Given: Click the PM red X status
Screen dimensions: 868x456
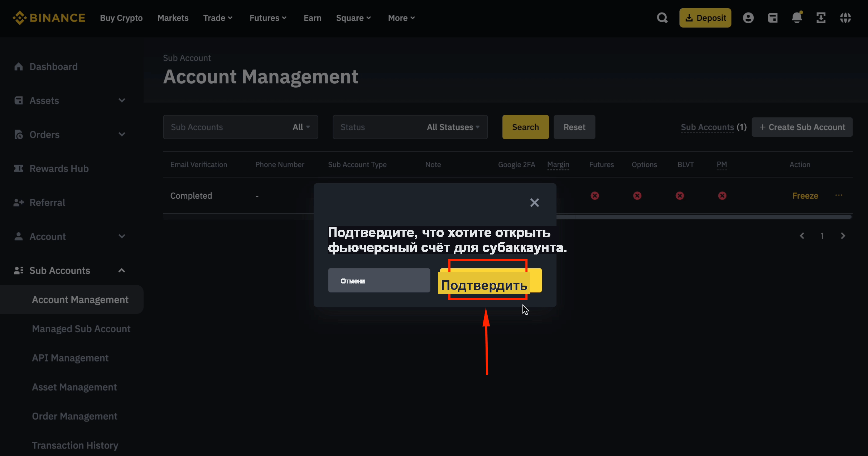Looking at the screenshot, I should (x=722, y=196).
